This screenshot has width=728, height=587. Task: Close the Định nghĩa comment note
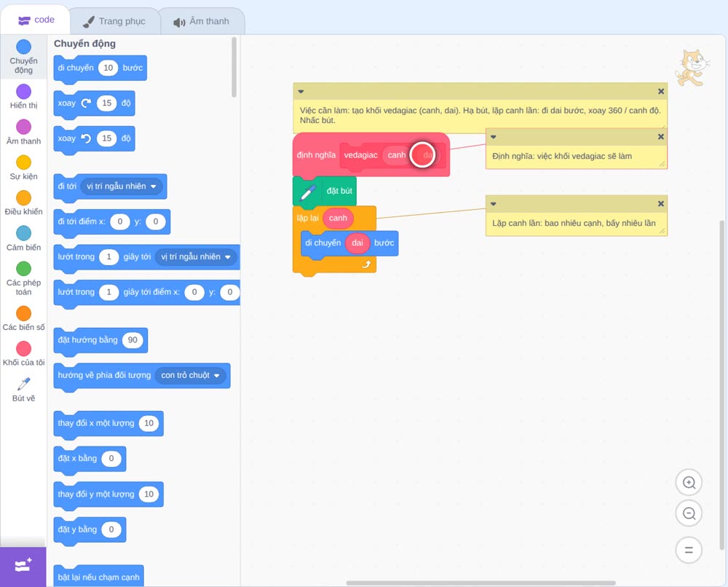pos(661,136)
